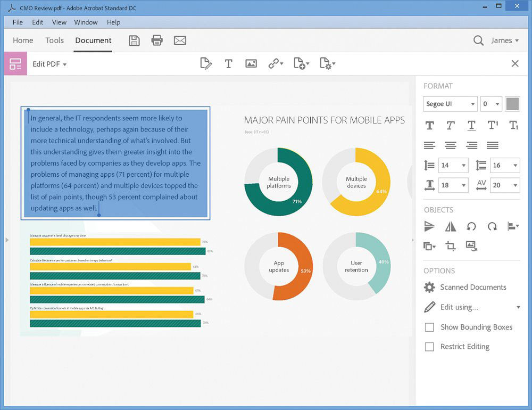Viewport: 532px width, 410px height.
Task: Flip object vertically
Action: [x=429, y=226]
